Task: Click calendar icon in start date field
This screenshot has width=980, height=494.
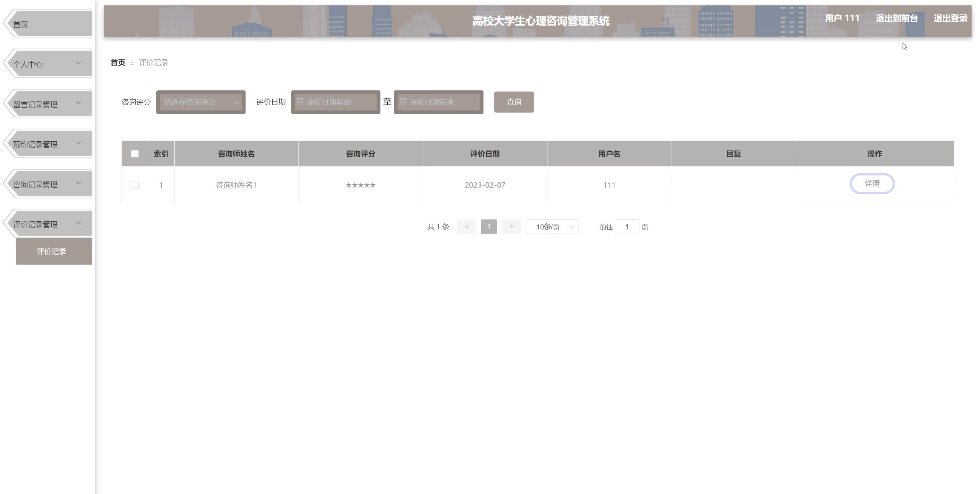Action: [300, 101]
